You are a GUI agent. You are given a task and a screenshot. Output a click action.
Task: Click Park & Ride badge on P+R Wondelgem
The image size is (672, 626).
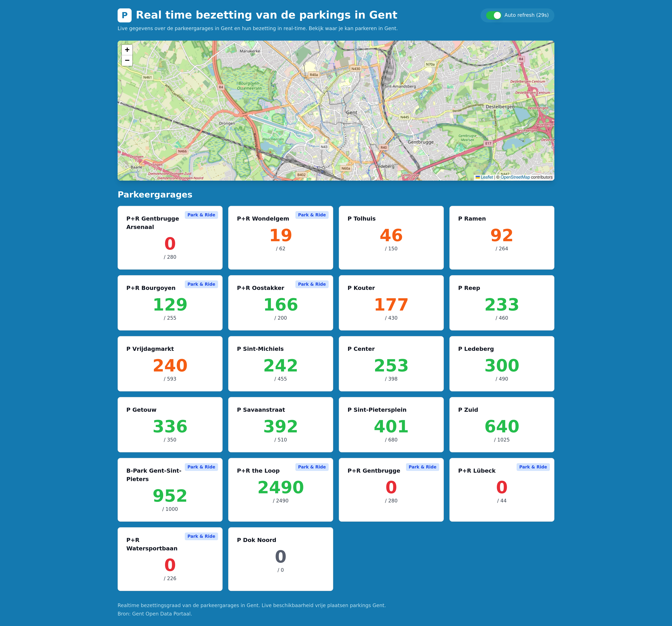[312, 215]
